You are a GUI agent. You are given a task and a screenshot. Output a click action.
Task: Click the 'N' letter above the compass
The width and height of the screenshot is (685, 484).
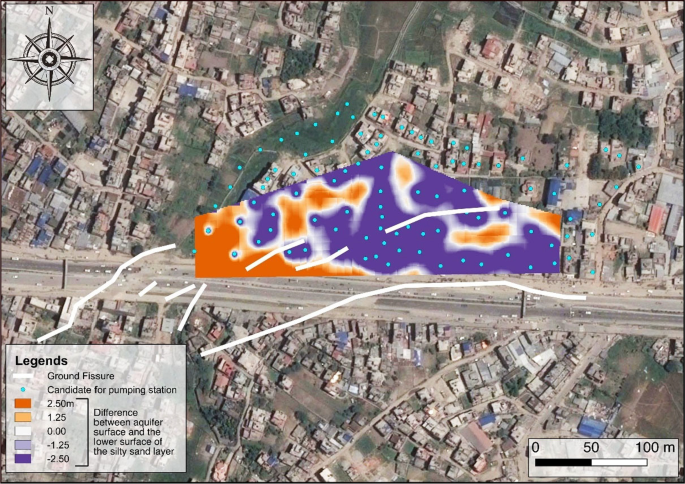pos(49,11)
